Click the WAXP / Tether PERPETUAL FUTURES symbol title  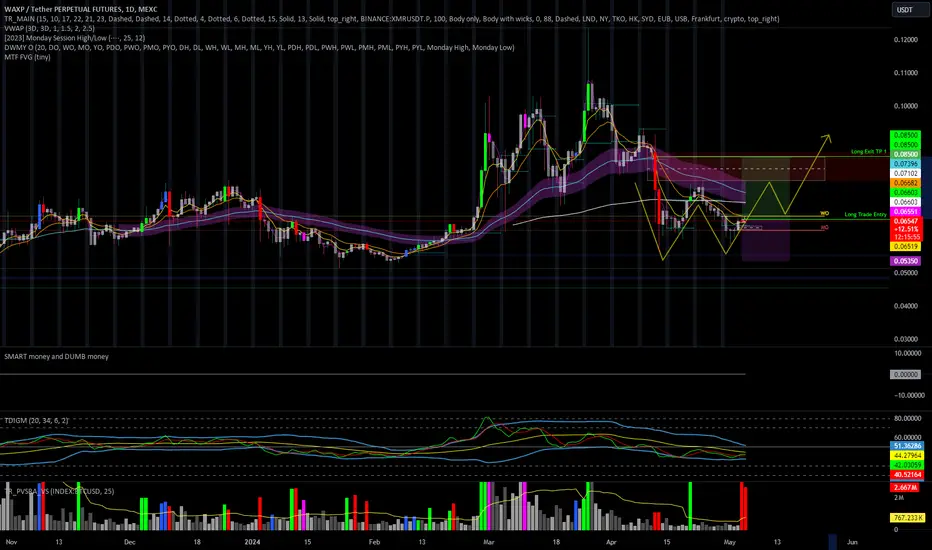(x=81, y=9)
